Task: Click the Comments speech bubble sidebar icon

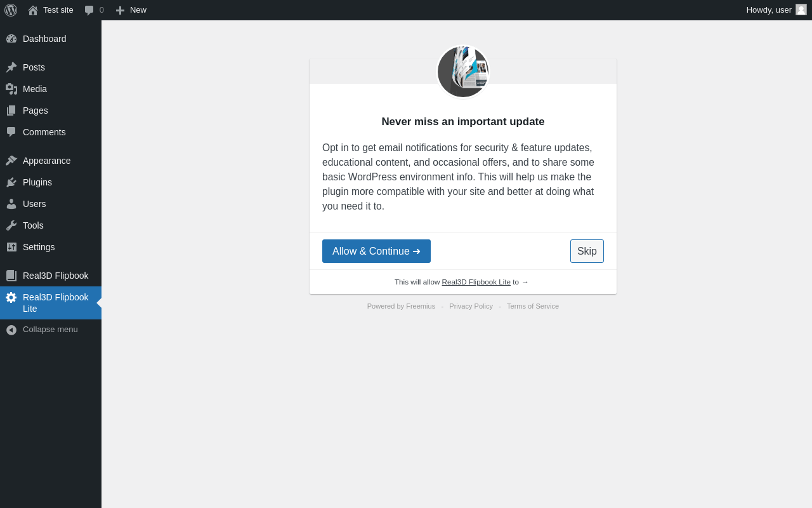Action: click(11, 132)
